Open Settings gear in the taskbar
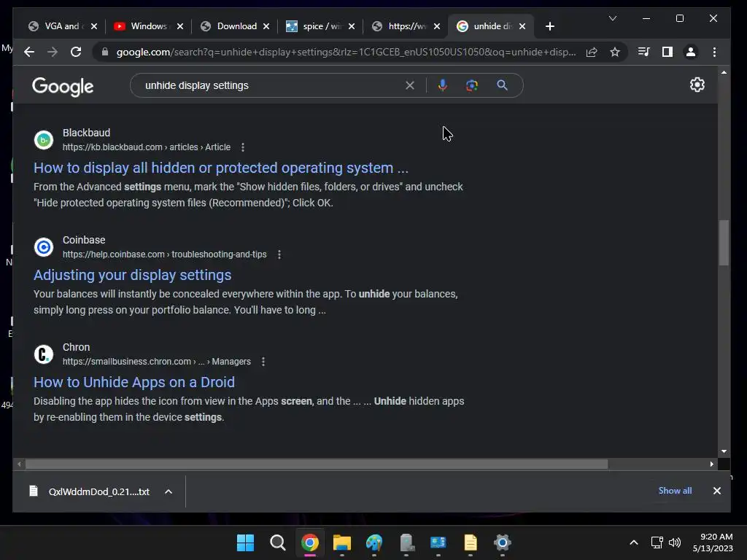Image resolution: width=747 pixels, height=560 pixels. [x=502, y=542]
